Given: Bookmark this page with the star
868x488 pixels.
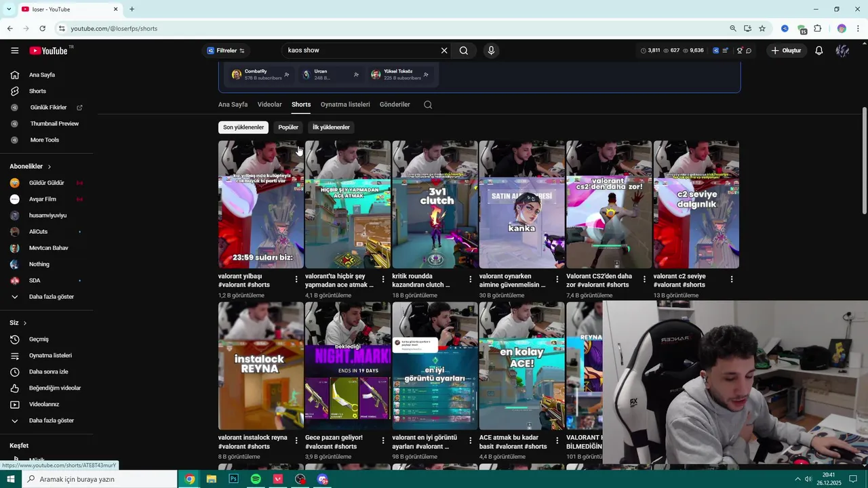Looking at the screenshot, I should click(762, 28).
